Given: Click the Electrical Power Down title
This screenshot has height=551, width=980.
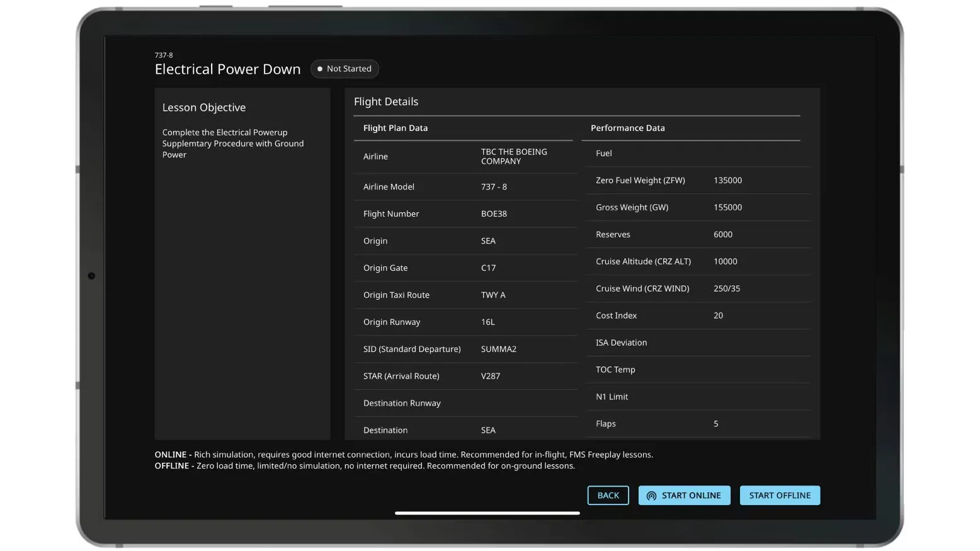Looking at the screenshot, I should tap(227, 69).
